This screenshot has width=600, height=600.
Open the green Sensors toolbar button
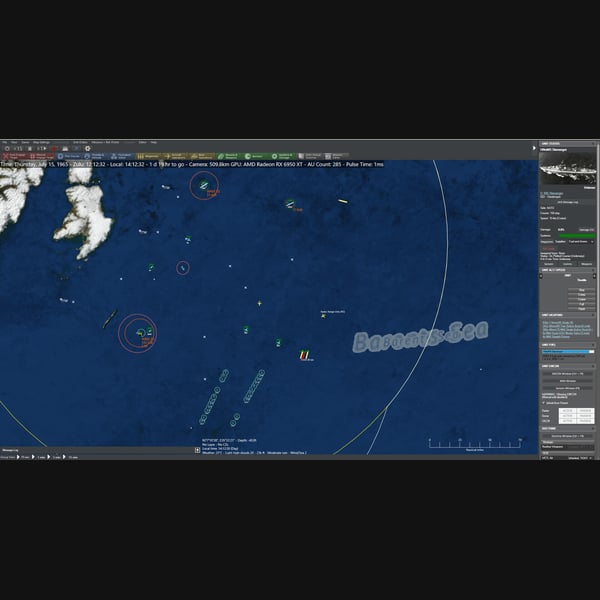pos(255,156)
